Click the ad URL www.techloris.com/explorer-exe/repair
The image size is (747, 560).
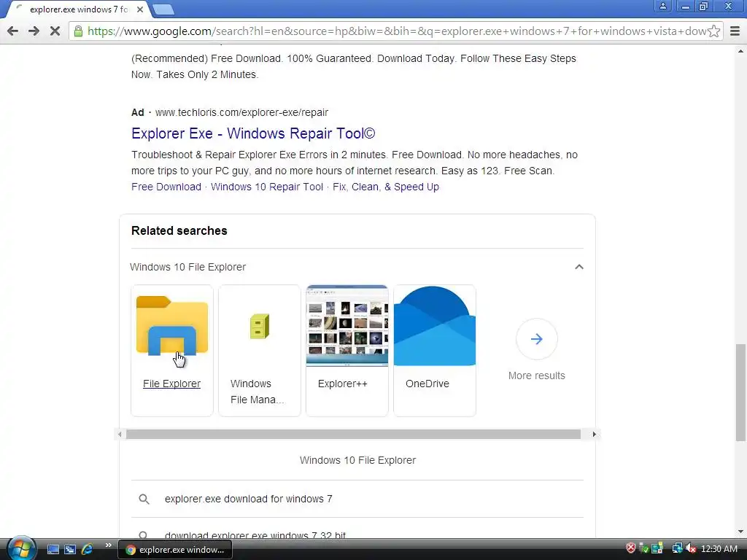click(x=241, y=112)
